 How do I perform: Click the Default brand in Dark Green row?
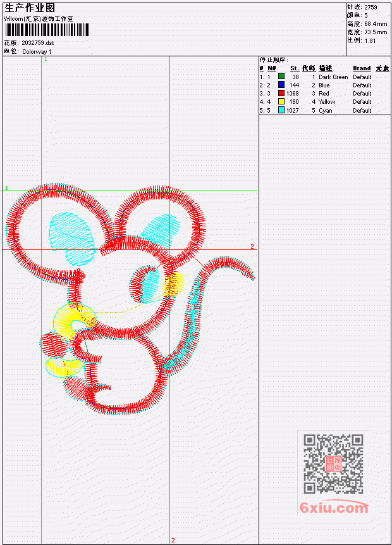click(362, 77)
